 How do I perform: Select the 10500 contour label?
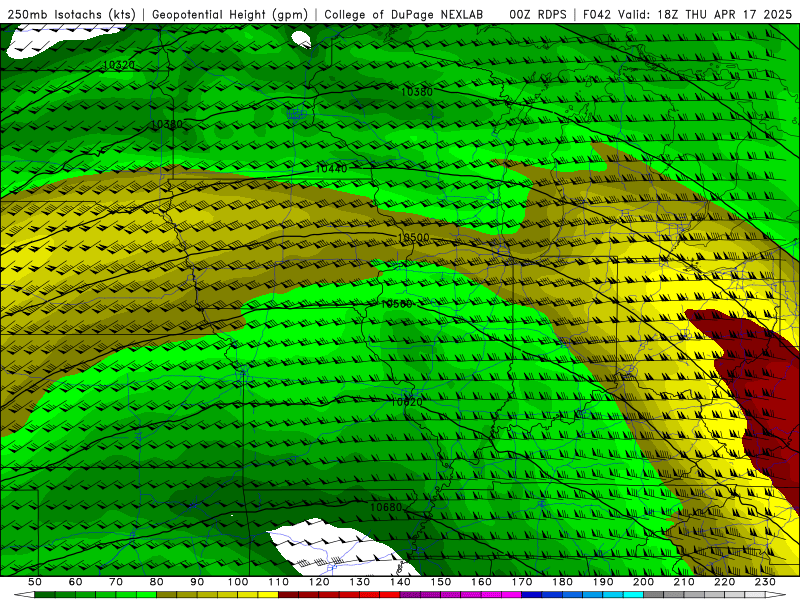pyautogui.click(x=413, y=238)
